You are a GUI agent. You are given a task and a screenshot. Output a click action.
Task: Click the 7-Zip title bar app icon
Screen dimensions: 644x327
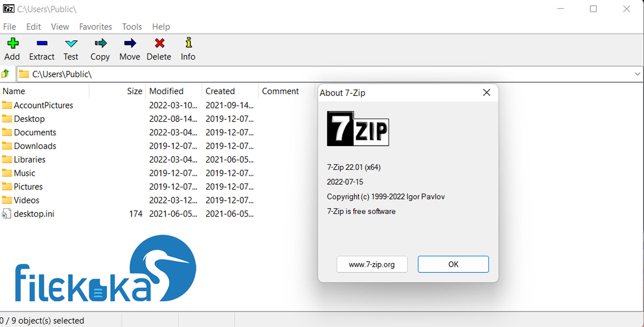coord(9,9)
